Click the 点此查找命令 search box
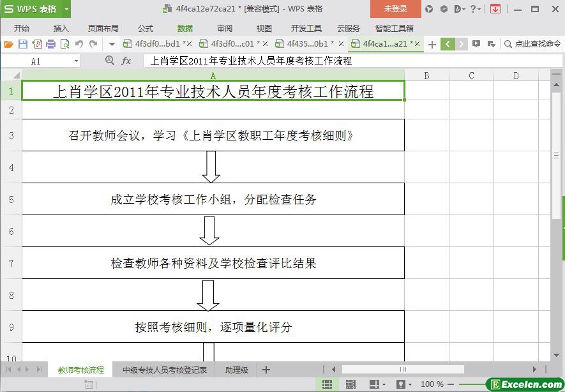 click(533, 44)
